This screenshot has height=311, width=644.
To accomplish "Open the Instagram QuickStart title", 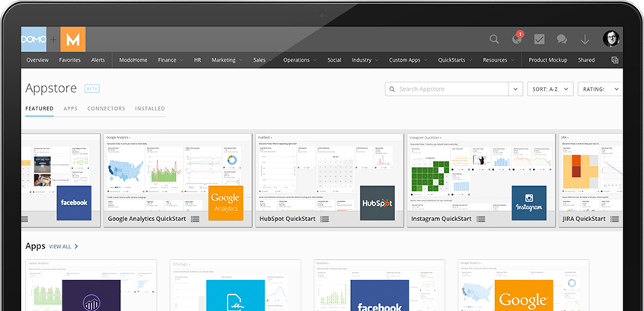I will tap(442, 219).
